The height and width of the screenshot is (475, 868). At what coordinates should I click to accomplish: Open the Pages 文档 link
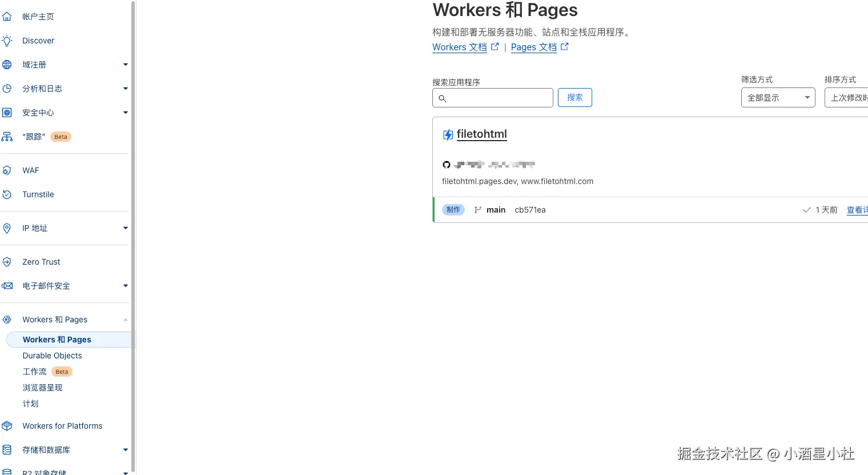pos(534,47)
